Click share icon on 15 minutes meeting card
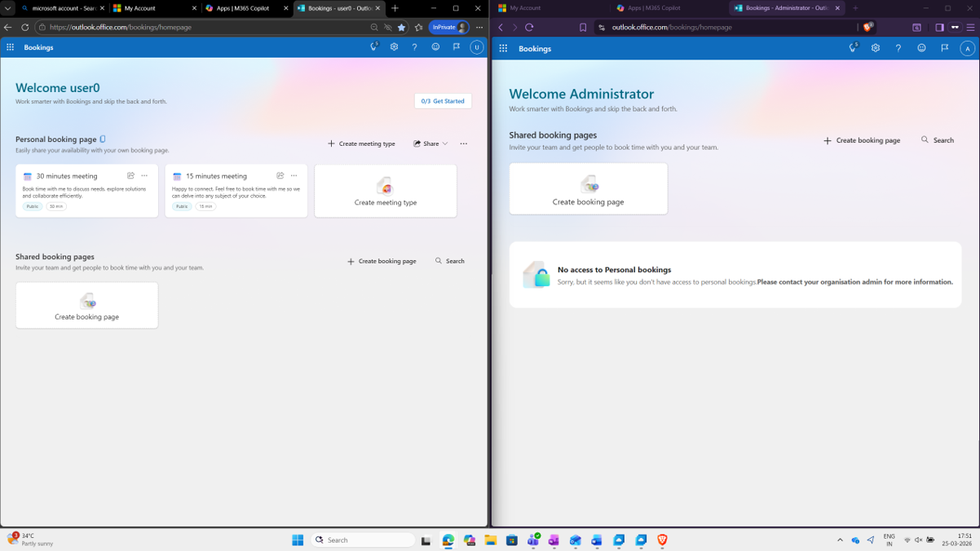The image size is (980, 551). click(x=280, y=175)
